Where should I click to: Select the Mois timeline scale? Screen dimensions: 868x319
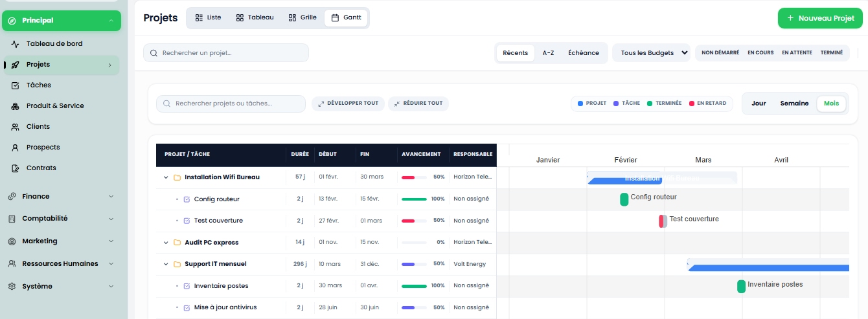point(831,104)
